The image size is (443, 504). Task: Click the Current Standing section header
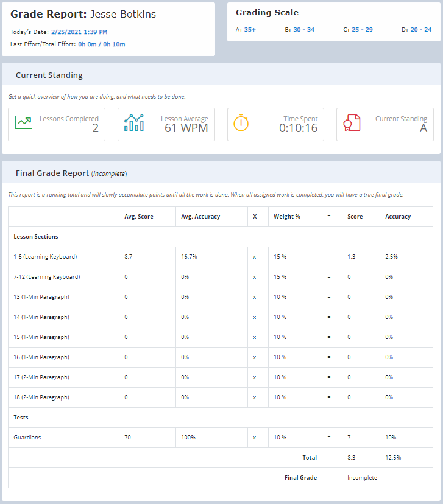tap(49, 75)
